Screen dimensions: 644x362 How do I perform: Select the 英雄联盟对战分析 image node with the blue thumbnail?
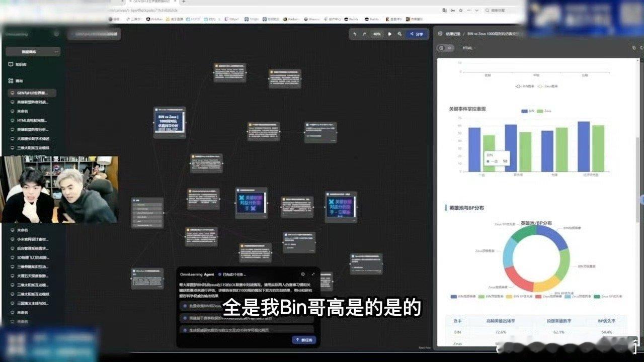click(251, 203)
